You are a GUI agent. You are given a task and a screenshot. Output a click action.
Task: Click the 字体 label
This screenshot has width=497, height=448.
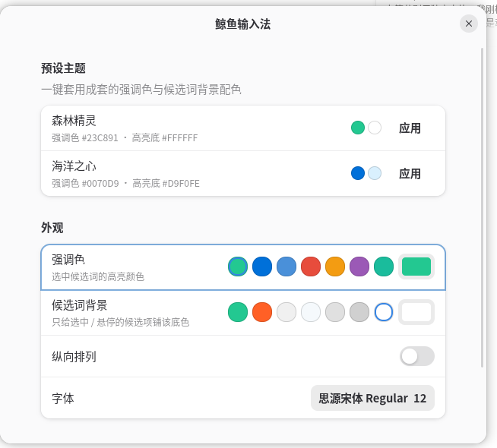(63, 399)
